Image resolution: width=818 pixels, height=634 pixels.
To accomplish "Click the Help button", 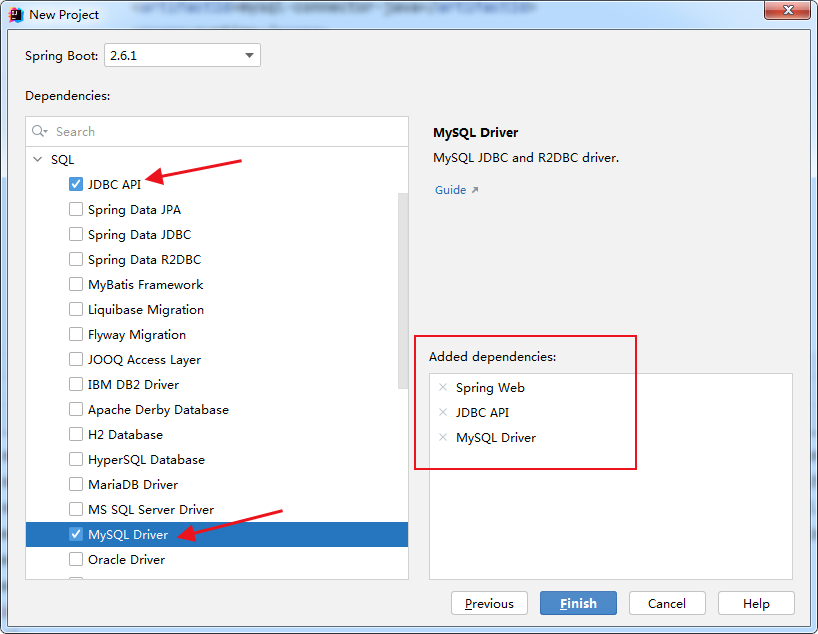I will pyautogui.click(x=756, y=603).
